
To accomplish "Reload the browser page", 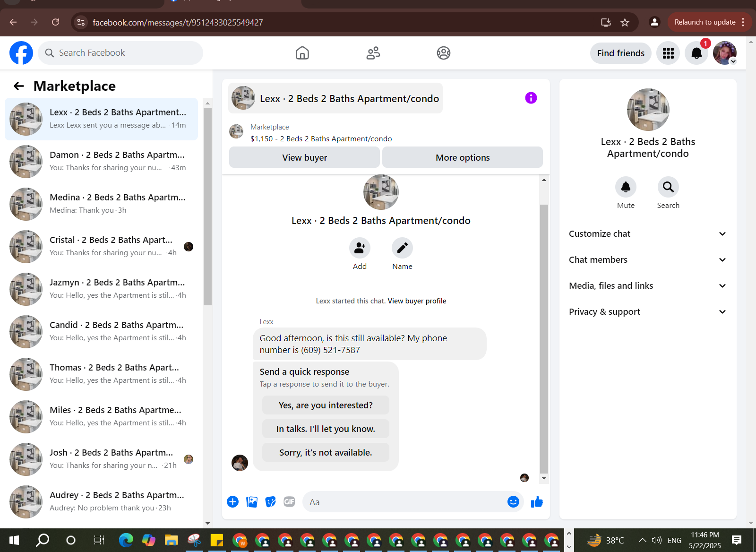I will tap(55, 22).
